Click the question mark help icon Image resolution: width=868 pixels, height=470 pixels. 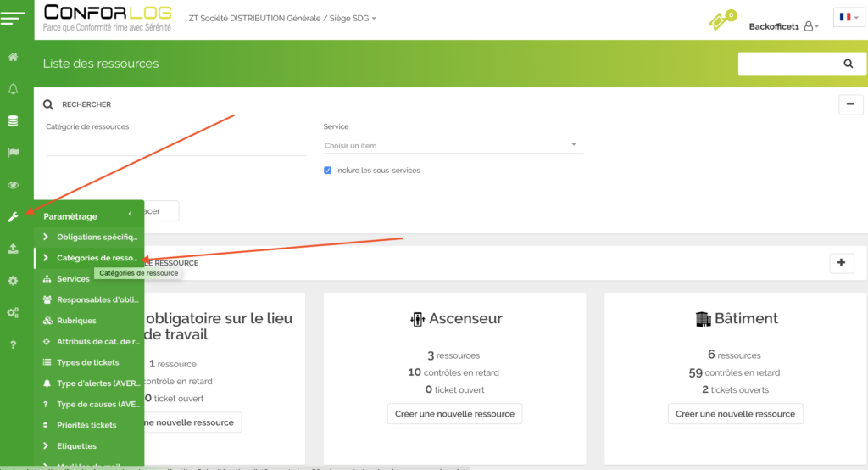(13, 344)
